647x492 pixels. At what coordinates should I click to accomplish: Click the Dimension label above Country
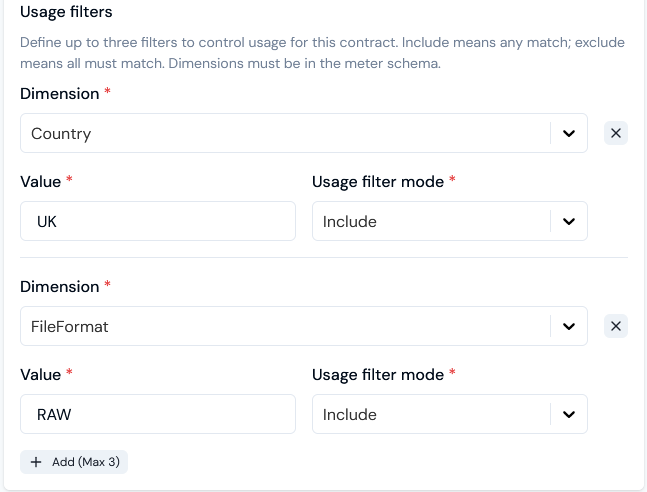[x=60, y=93]
